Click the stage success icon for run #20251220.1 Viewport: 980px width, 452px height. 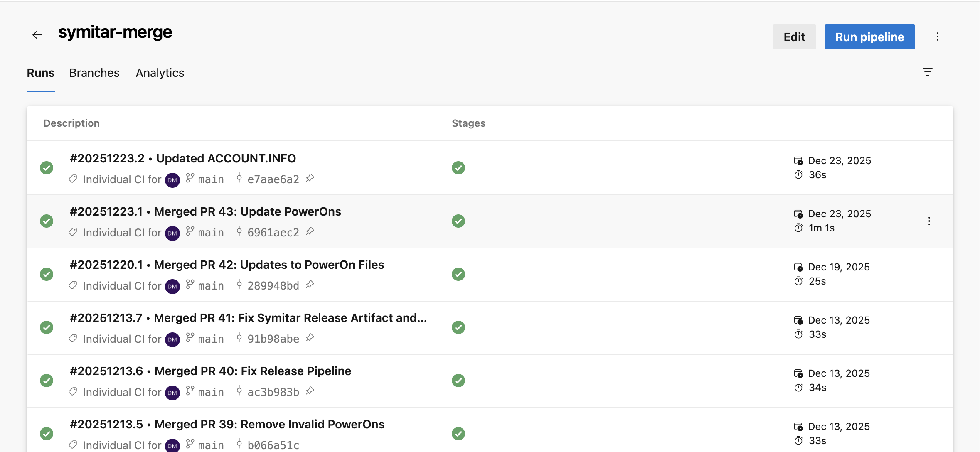[x=458, y=274]
